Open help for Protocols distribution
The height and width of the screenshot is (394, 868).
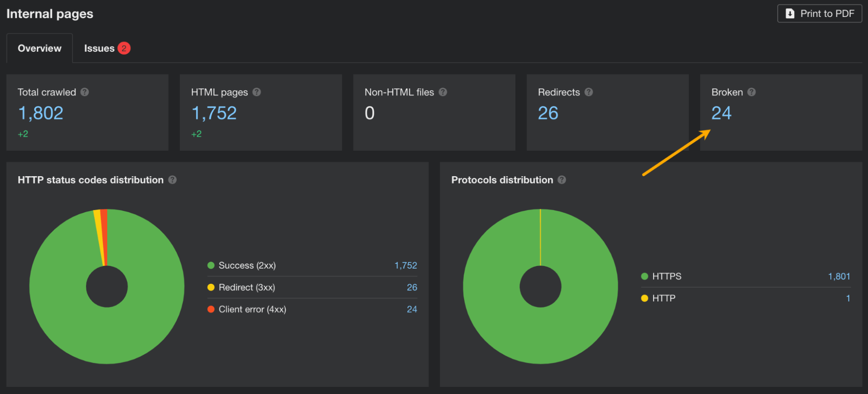click(x=562, y=180)
